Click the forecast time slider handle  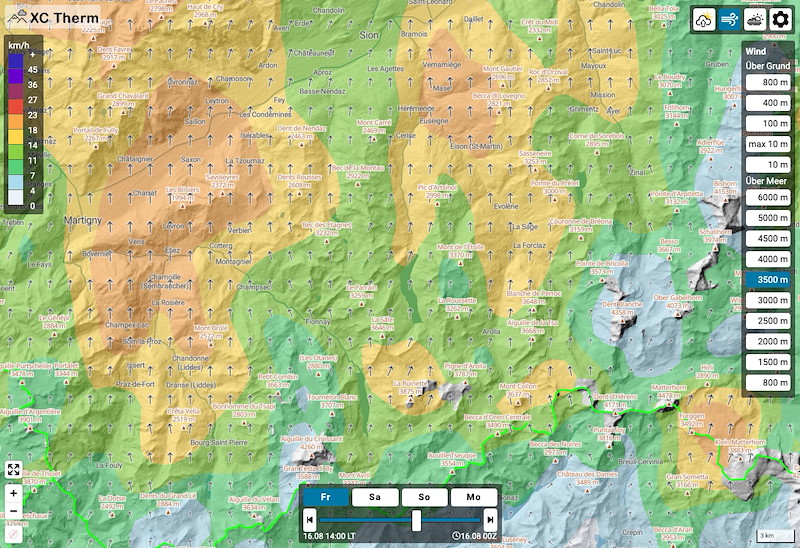tap(417, 520)
